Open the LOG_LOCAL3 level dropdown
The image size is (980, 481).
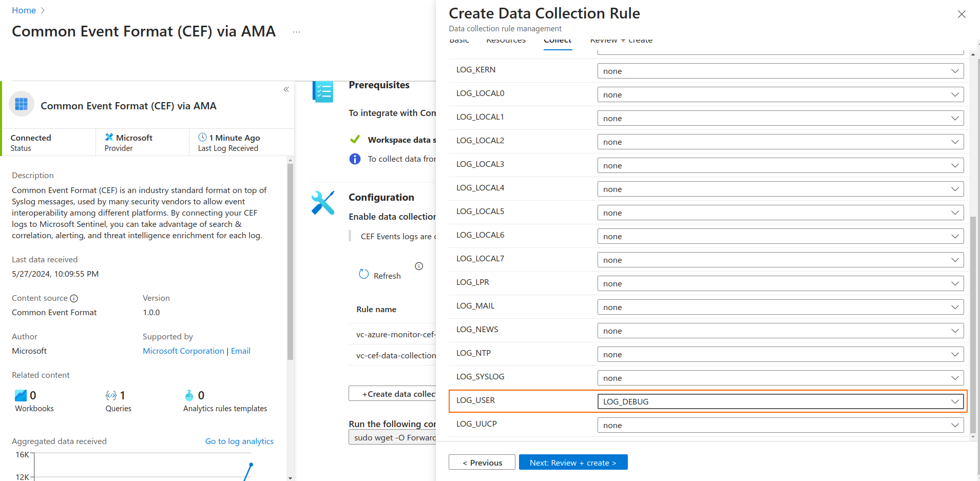[x=780, y=165]
